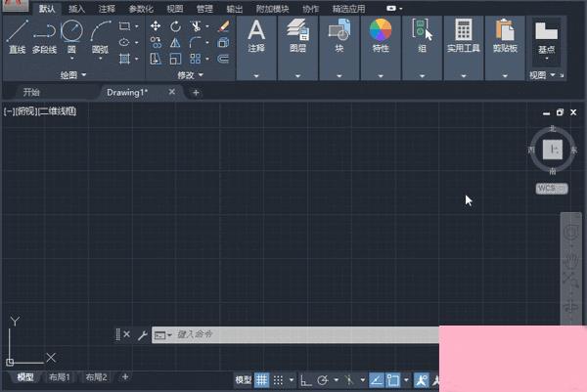Activate the Stretch tool
This screenshot has width=587, height=392.
click(x=156, y=59)
